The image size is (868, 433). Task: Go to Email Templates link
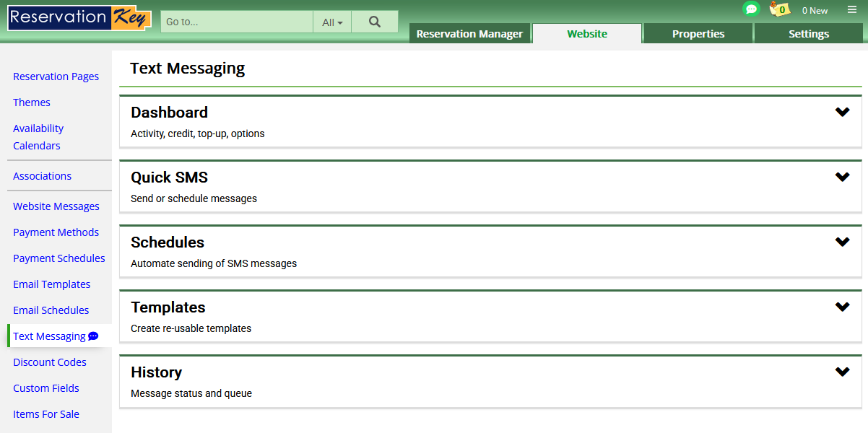pyautogui.click(x=51, y=284)
